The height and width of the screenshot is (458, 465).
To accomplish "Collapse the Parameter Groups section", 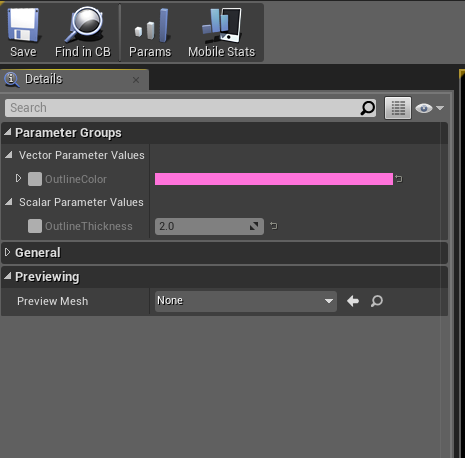I will coord(8,132).
